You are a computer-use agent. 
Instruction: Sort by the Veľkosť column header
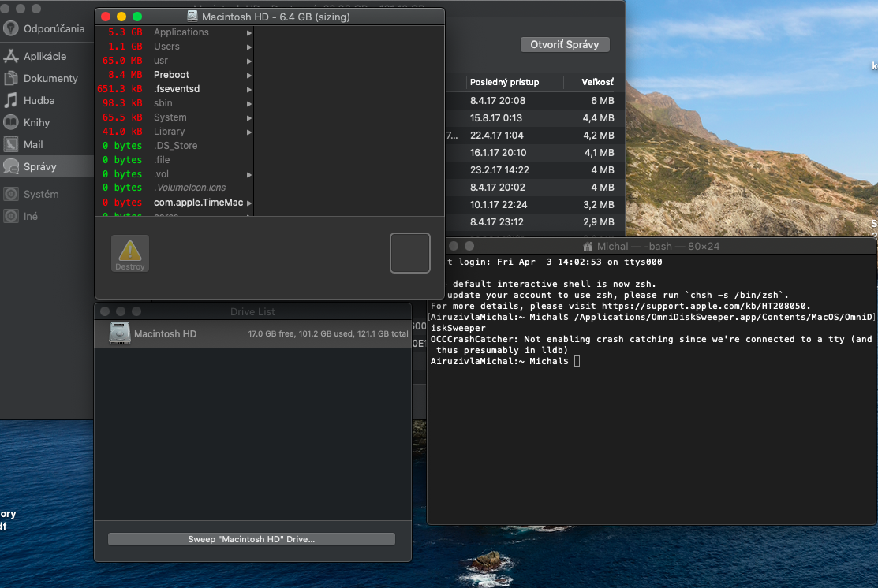tap(597, 82)
